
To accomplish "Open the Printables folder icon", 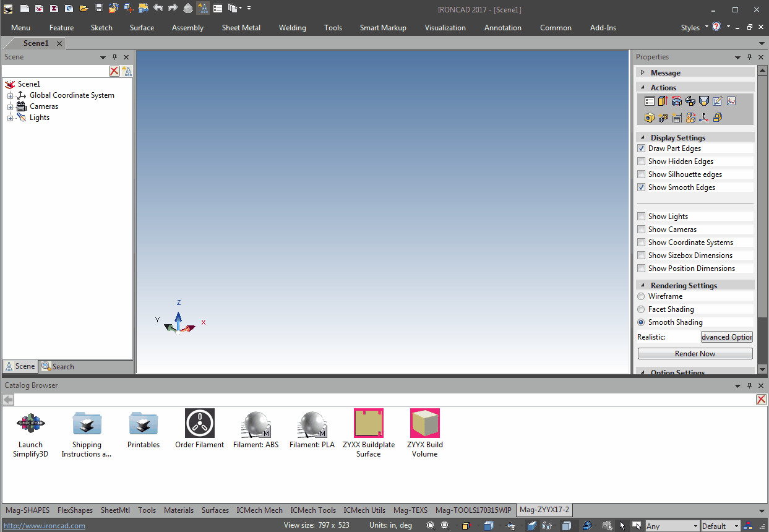I will tap(143, 424).
